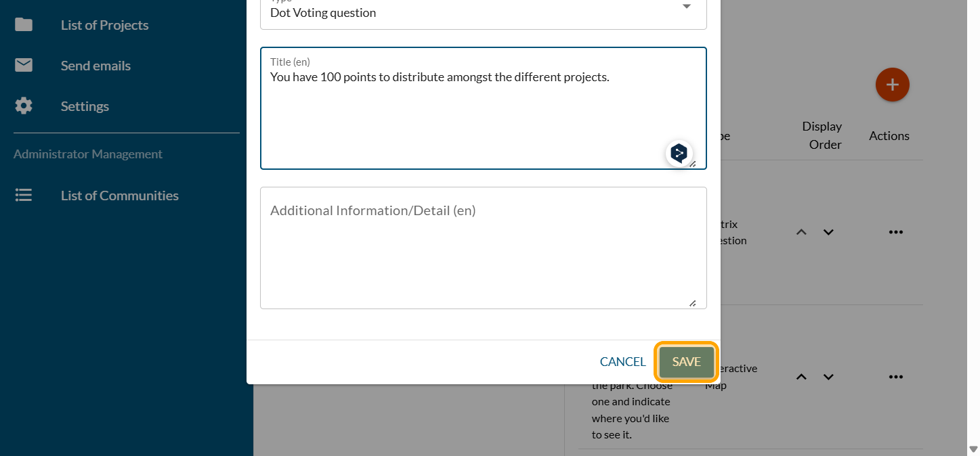Move the Interactive Map row up
980x456 pixels.
tap(801, 377)
